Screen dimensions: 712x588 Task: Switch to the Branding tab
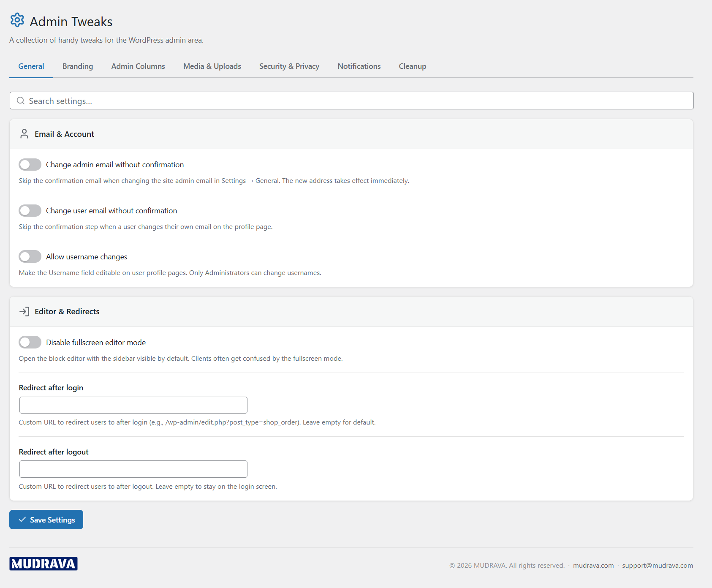(78, 66)
